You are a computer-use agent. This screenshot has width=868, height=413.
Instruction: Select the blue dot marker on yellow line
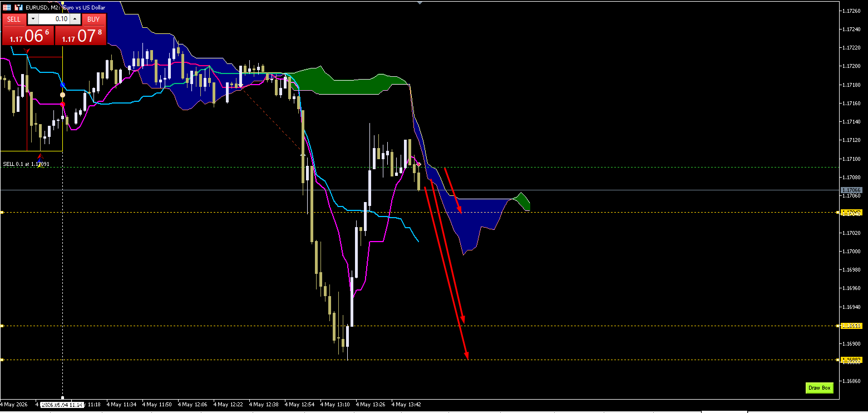click(x=63, y=85)
